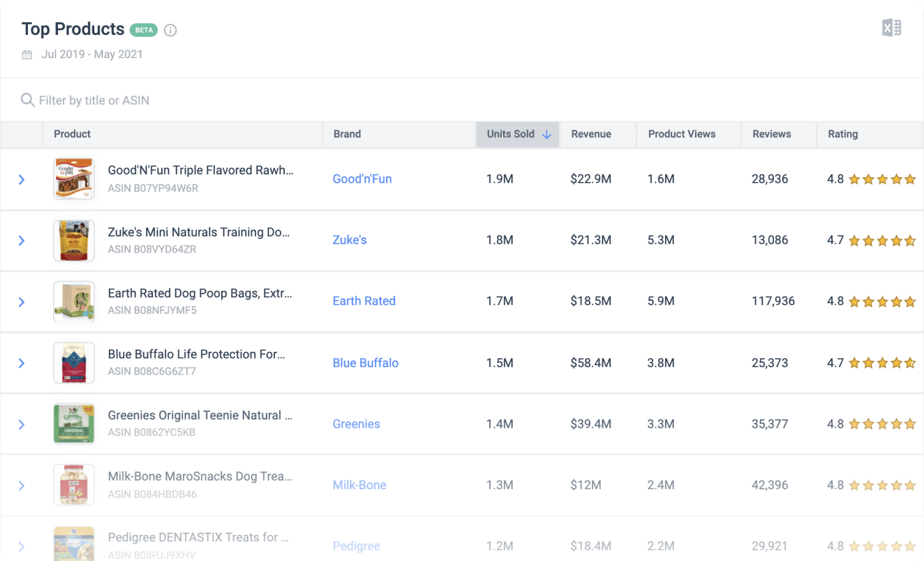Click the half star on Zuke's rating row
This screenshot has width=924, height=561.
tap(909, 240)
